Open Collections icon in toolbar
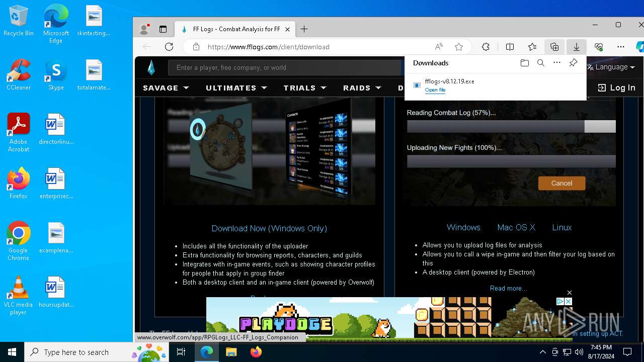The height and width of the screenshot is (362, 644). pos(554,47)
